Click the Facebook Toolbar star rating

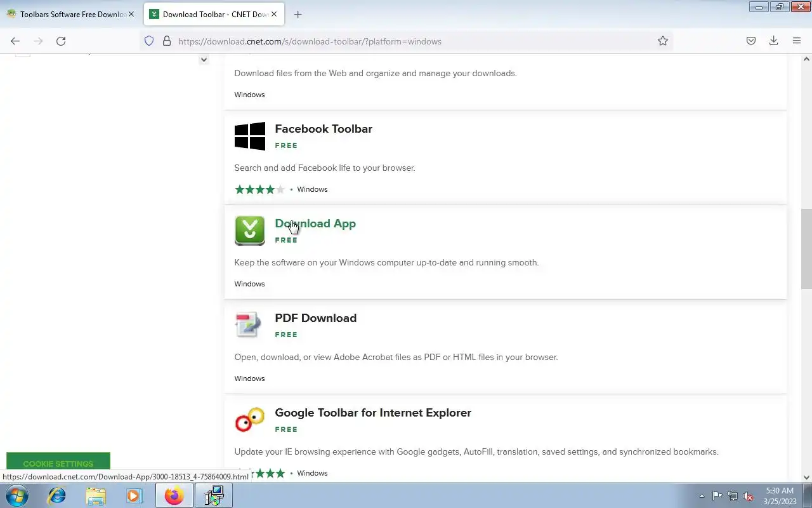(259, 189)
